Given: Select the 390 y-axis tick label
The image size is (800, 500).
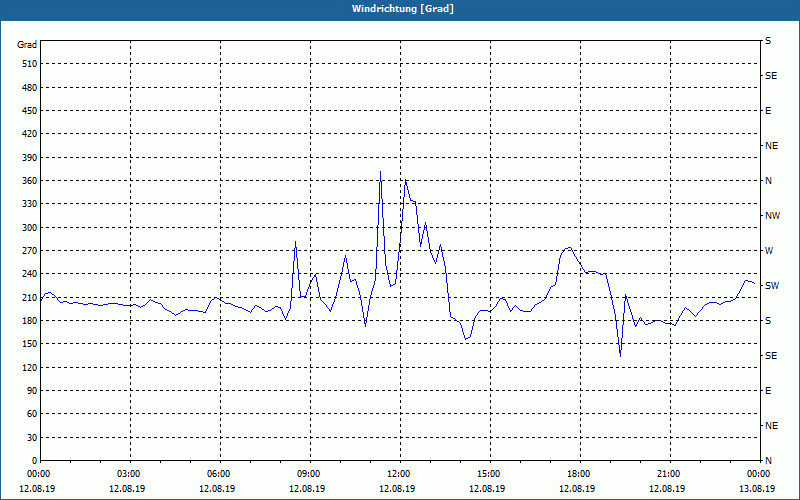Looking at the screenshot, I should [30, 157].
